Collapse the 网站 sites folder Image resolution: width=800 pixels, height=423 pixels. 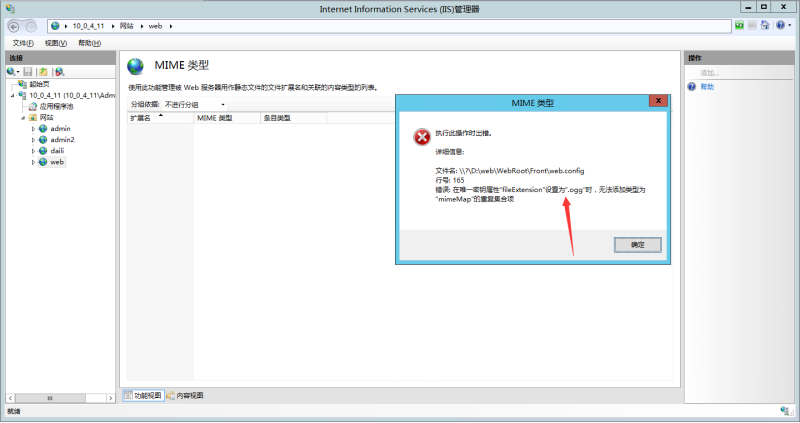[23, 118]
